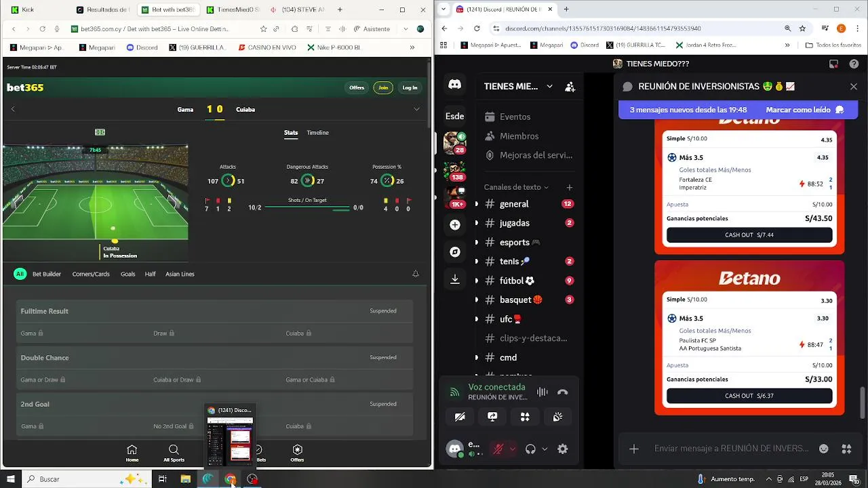868x488 pixels.
Task: Open bet365 Home in bottom navigation
Action: coord(132,453)
